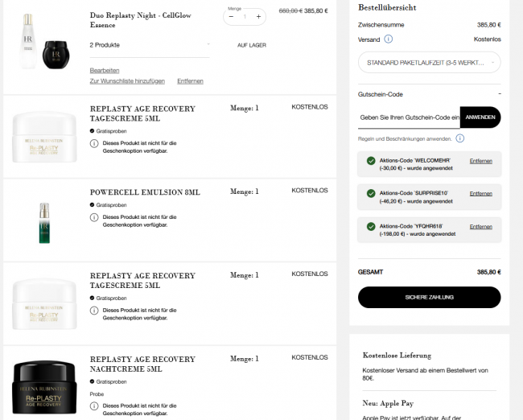This screenshot has width=523, height=420.
Task: Expand the 2 Produkte dropdown
Action: tap(150, 45)
